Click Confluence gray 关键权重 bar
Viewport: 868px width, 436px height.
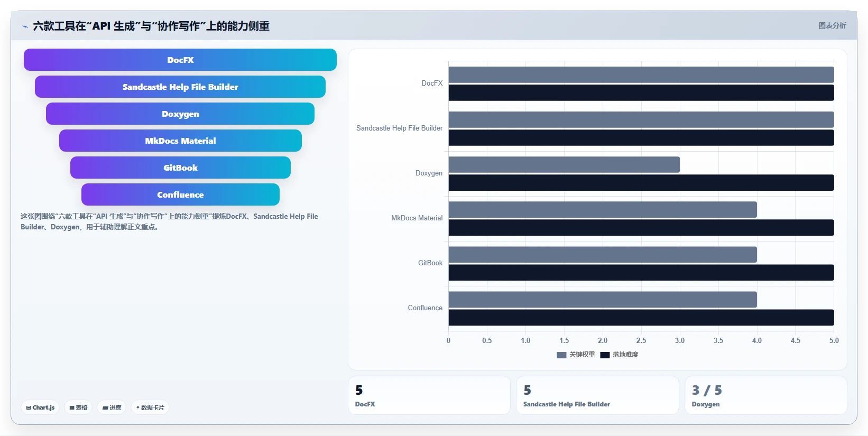pos(603,299)
